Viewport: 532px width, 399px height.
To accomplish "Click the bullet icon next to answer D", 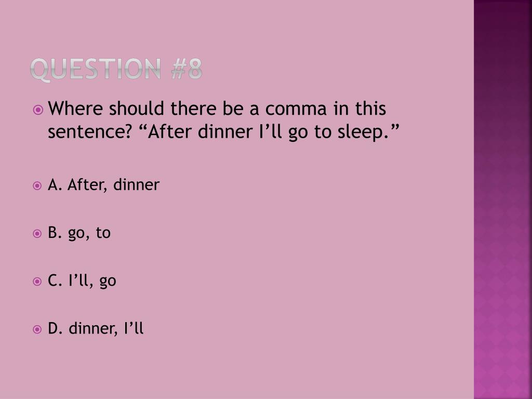I will (37, 329).
